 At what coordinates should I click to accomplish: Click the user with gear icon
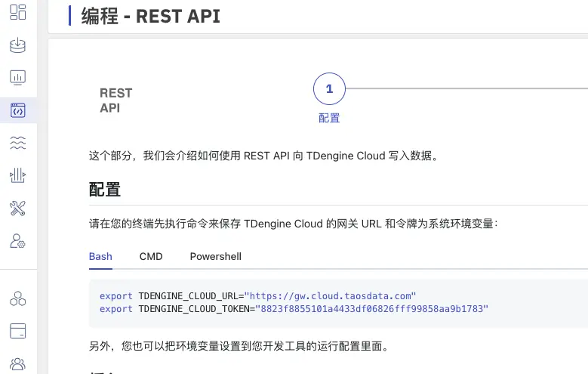click(x=18, y=240)
